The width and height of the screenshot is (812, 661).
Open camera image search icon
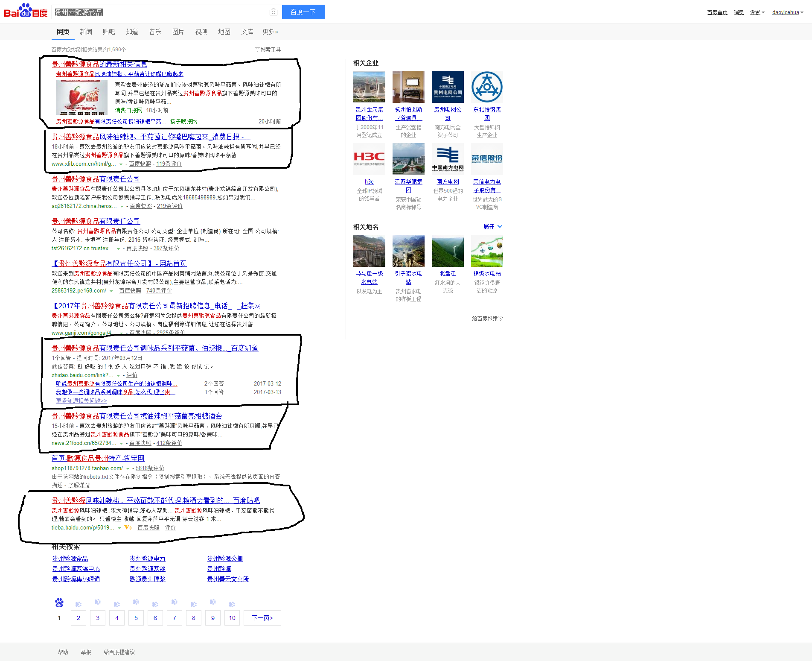[274, 12]
